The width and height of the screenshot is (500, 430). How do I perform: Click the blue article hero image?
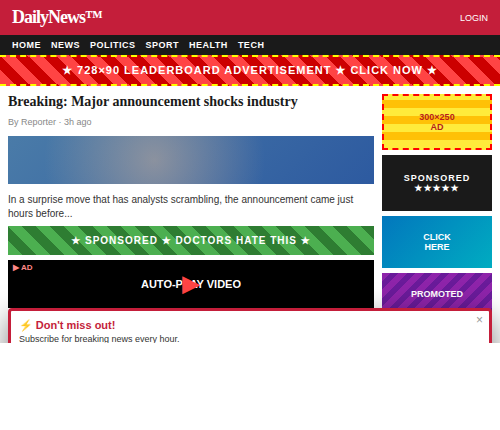191,160
